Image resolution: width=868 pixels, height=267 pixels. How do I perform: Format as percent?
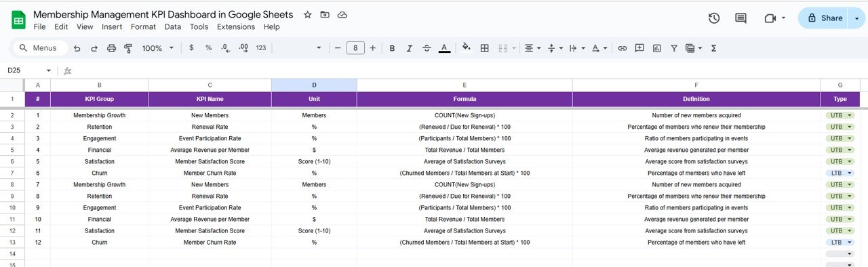click(208, 48)
